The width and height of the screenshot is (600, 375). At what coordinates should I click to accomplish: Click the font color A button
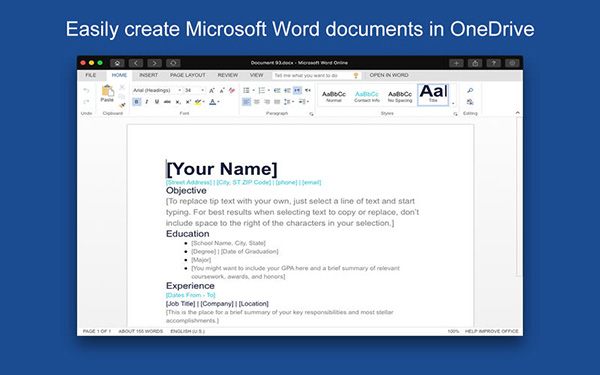pos(212,102)
